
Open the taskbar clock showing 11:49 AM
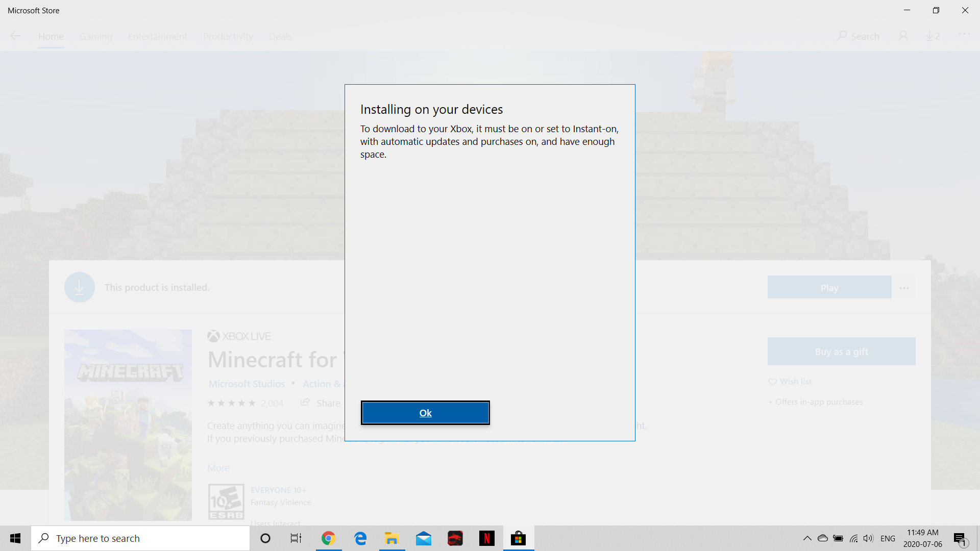tap(923, 538)
